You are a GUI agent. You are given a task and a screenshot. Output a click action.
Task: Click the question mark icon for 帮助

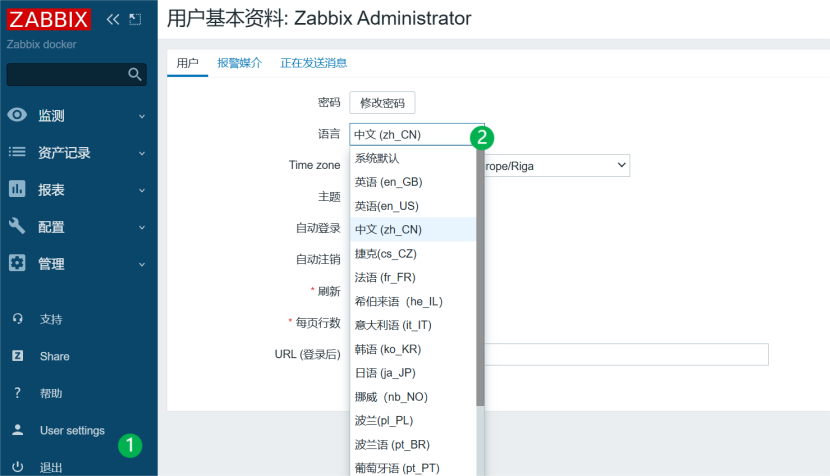point(17,393)
